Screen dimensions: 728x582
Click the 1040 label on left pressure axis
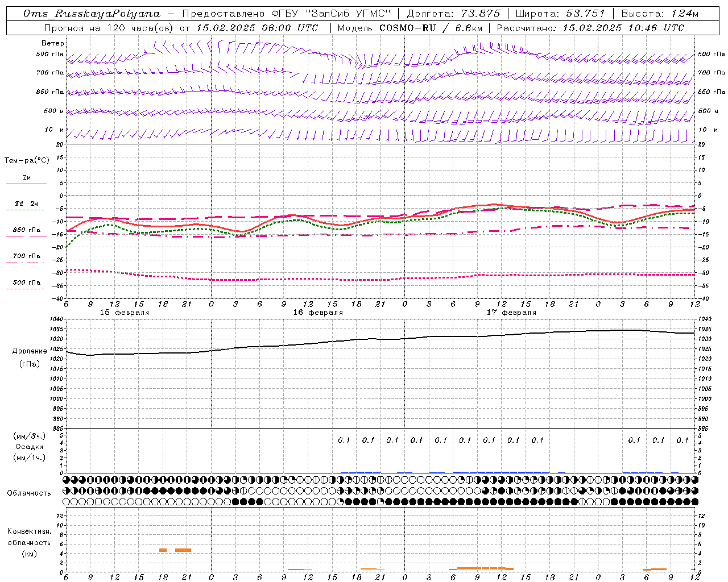57,319
